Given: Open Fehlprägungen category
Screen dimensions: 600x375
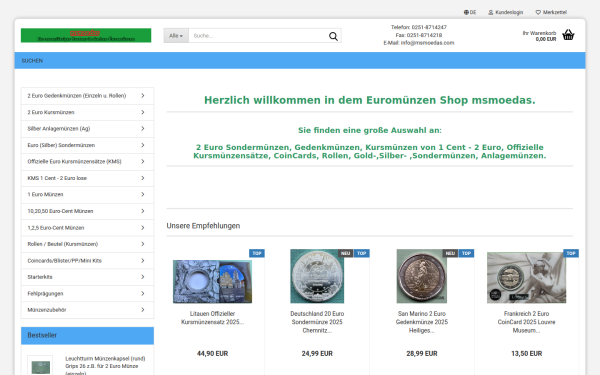Looking at the screenshot, I should pyautogui.click(x=88, y=293).
